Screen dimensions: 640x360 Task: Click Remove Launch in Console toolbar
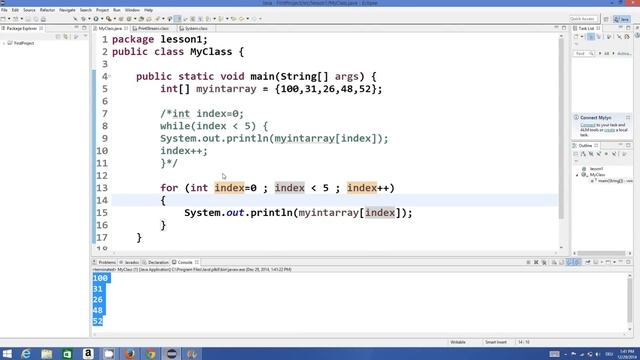pos(536,262)
